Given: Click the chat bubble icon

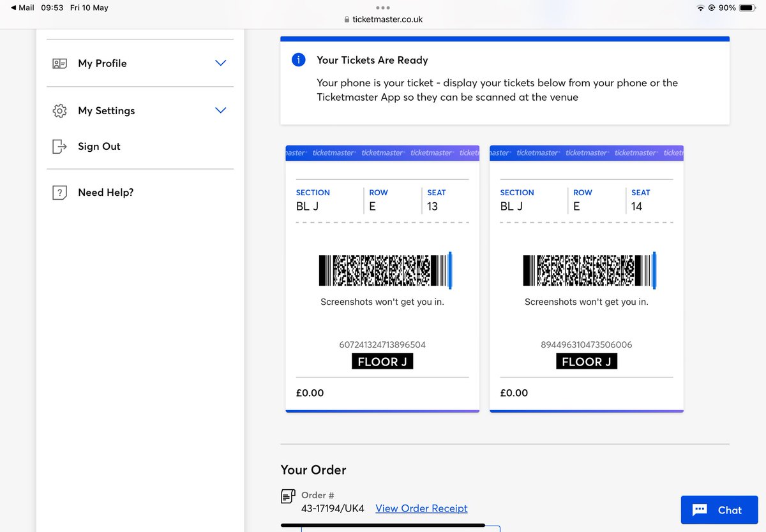Looking at the screenshot, I should pos(700,510).
